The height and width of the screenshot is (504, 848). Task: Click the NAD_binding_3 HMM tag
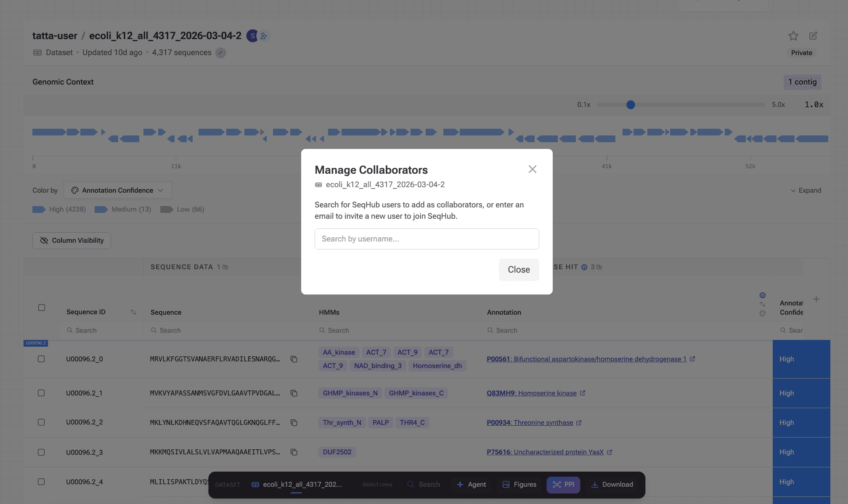[x=378, y=366]
